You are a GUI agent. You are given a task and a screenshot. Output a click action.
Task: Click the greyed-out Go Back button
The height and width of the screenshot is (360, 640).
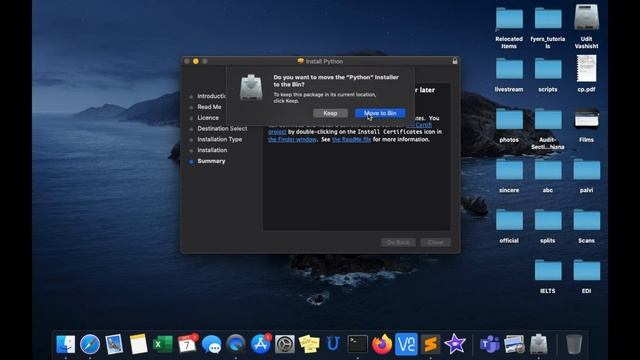[398, 242]
